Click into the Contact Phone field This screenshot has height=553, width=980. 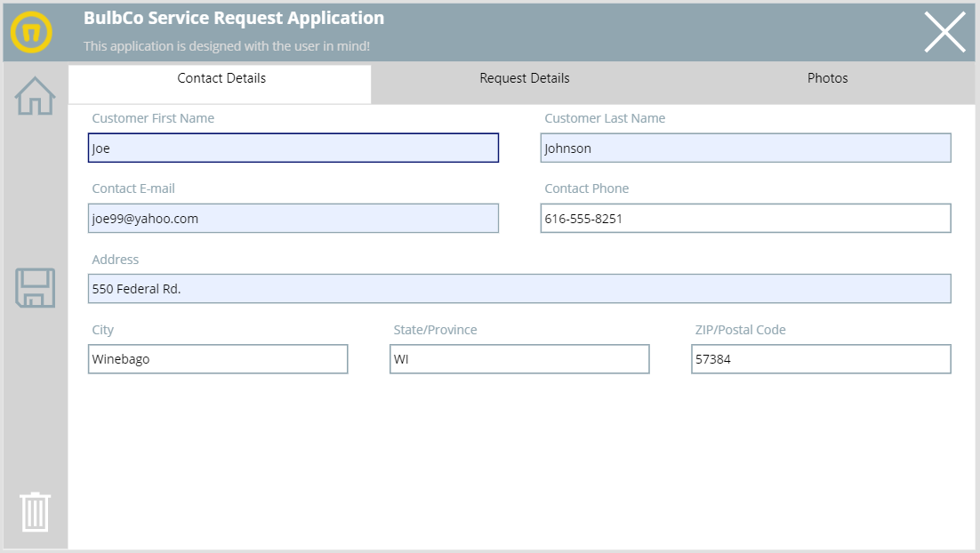coord(745,218)
